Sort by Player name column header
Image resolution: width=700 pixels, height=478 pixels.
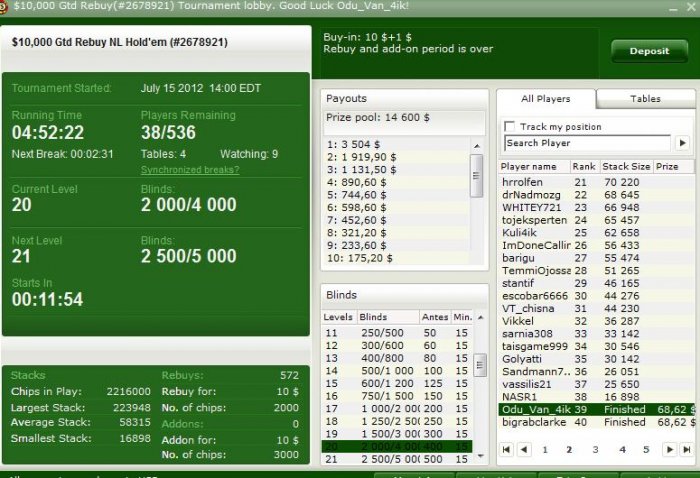tap(534, 166)
